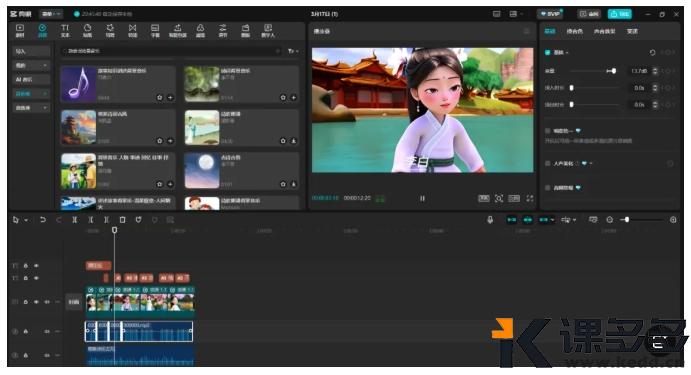Click the player focus-frame icon
The width and height of the screenshot is (691, 375).
[499, 199]
